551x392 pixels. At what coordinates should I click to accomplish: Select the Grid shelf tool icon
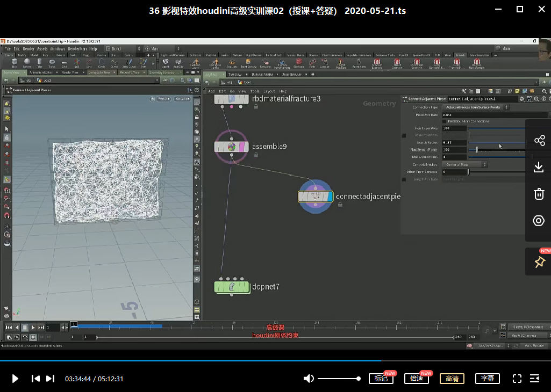pyautogui.click(x=64, y=63)
